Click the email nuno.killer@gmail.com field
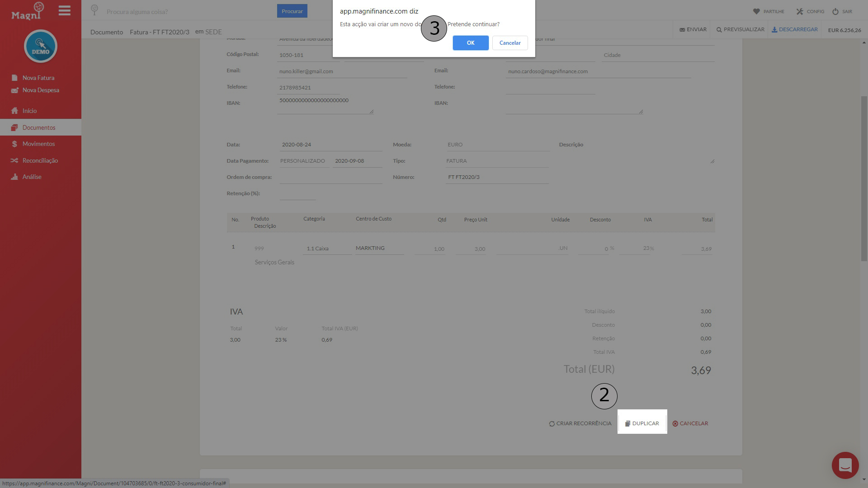Viewport: 868px width, 488px height. [x=342, y=71]
